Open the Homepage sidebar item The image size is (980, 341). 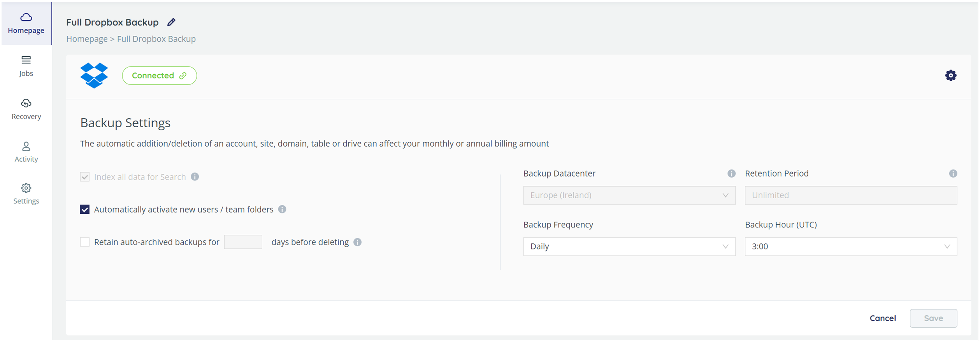tap(26, 23)
